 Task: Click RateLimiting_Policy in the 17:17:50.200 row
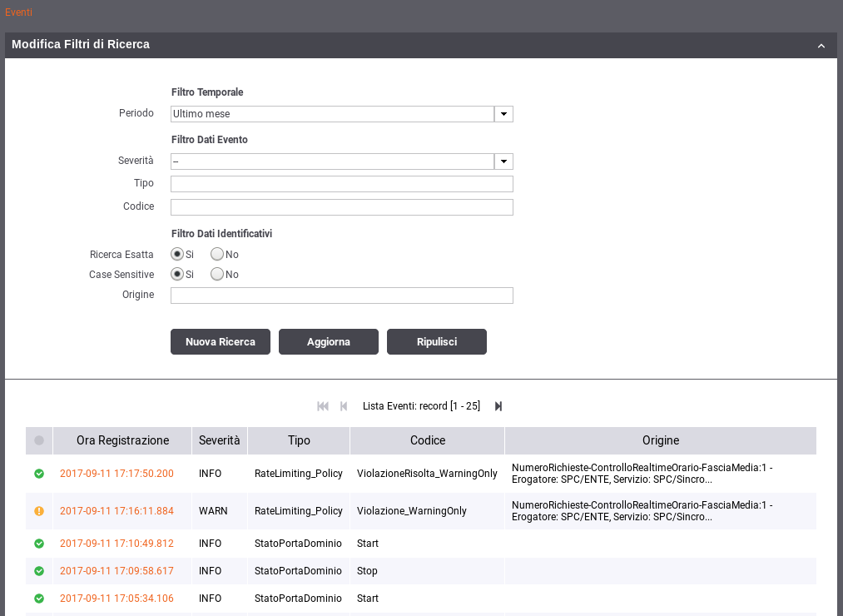[299, 474]
